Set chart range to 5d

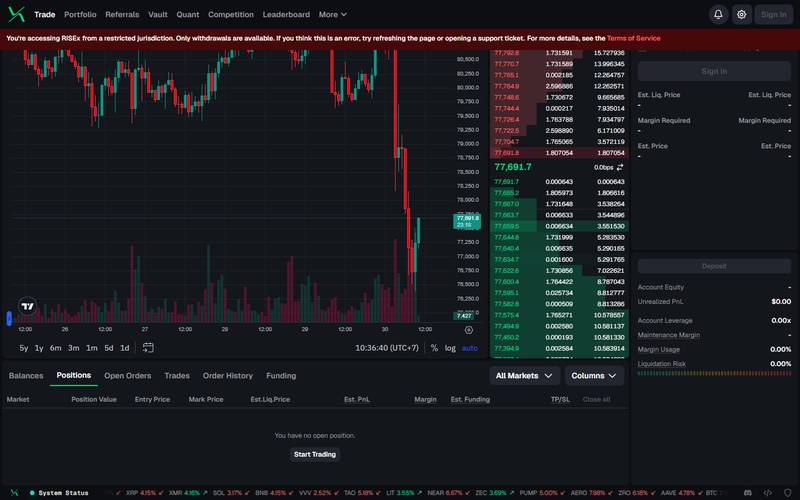[109, 348]
